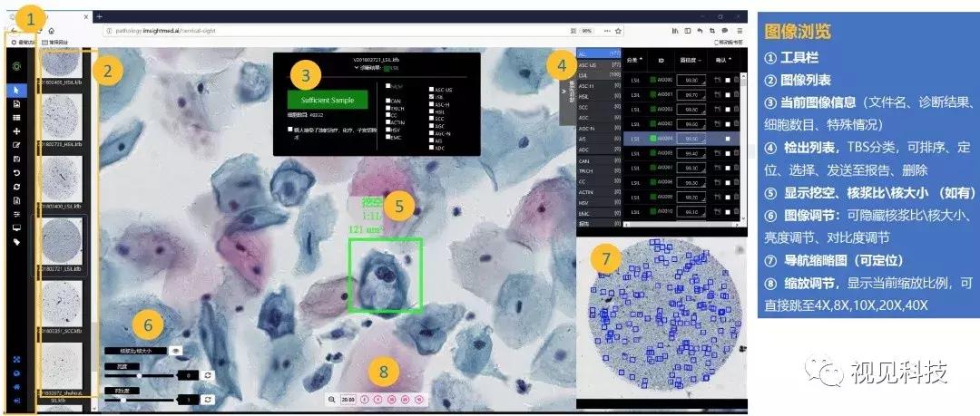
Task: Select the pointer cursor tool in the left toolbar
Action: [16, 91]
